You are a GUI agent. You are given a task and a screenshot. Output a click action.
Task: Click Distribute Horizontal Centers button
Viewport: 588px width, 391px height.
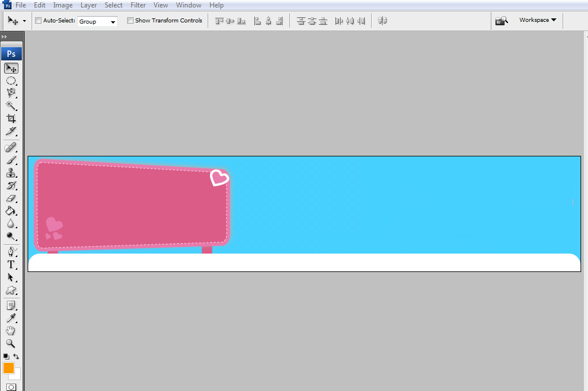[x=350, y=21]
